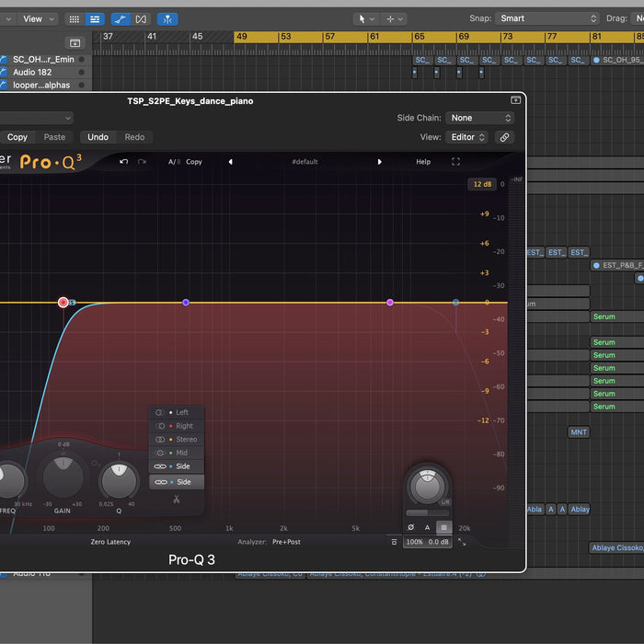Choose Mid in stereo placement menu
The width and height of the screenshot is (644, 644).
(x=177, y=453)
